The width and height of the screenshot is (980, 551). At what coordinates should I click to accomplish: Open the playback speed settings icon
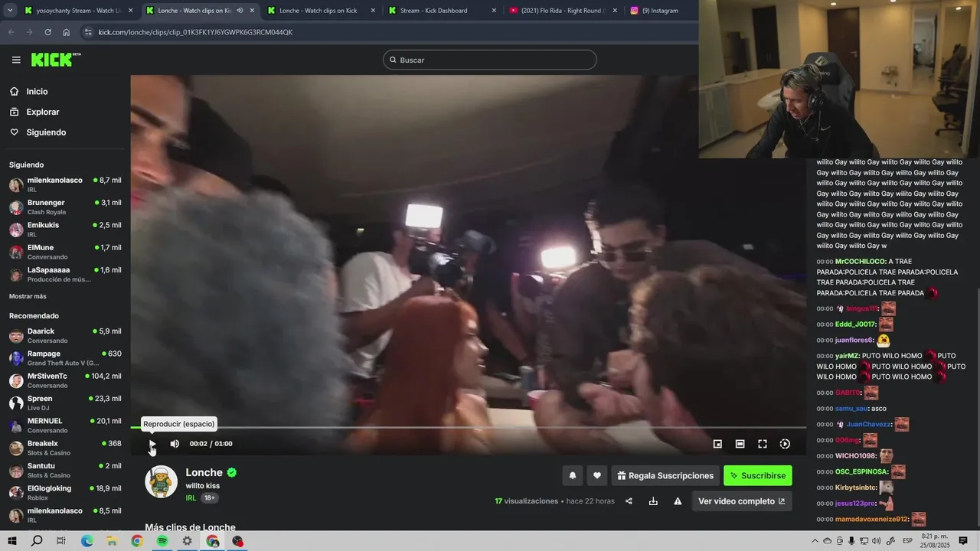click(785, 444)
